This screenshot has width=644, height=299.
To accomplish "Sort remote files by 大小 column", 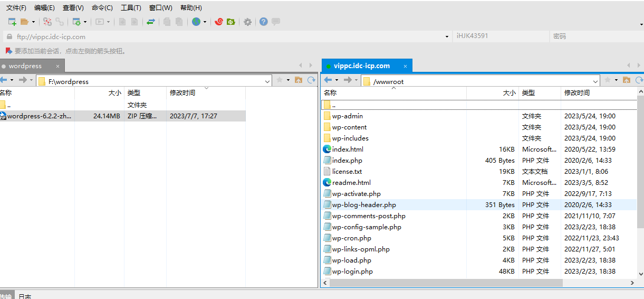I will (493, 93).
